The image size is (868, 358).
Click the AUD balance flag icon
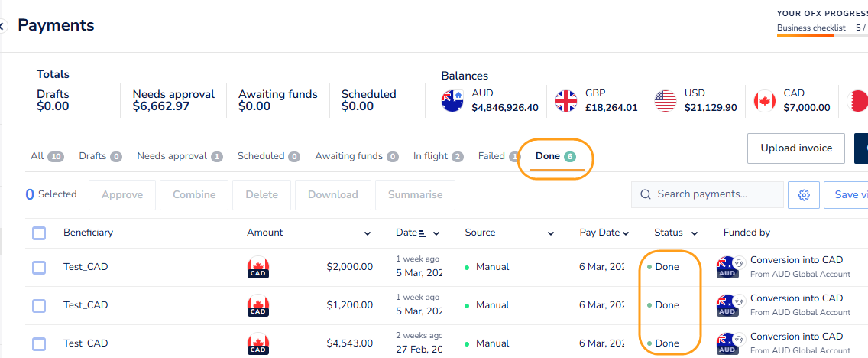pyautogui.click(x=453, y=101)
